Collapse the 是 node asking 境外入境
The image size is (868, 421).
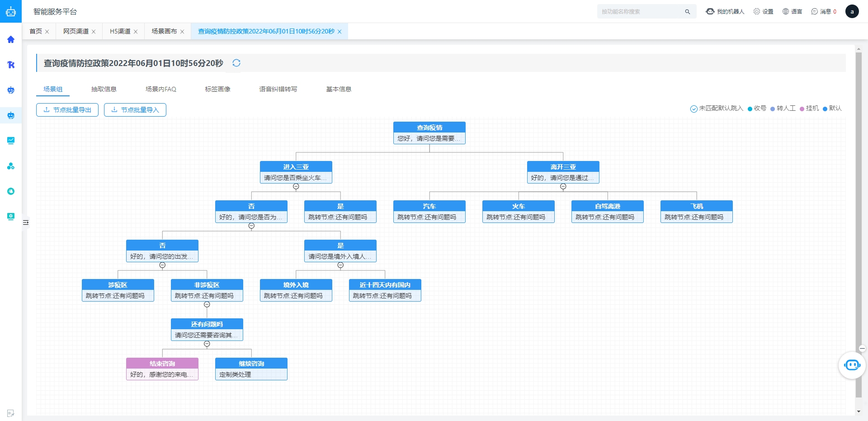click(340, 265)
